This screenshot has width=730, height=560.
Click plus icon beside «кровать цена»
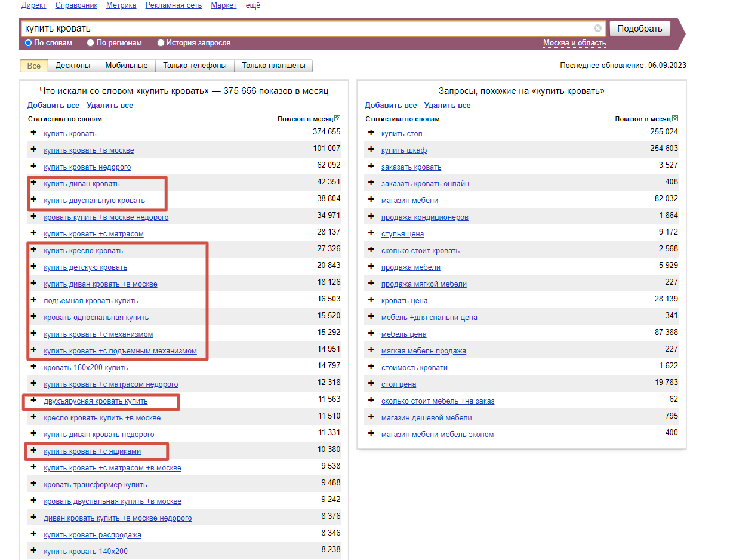(x=371, y=300)
